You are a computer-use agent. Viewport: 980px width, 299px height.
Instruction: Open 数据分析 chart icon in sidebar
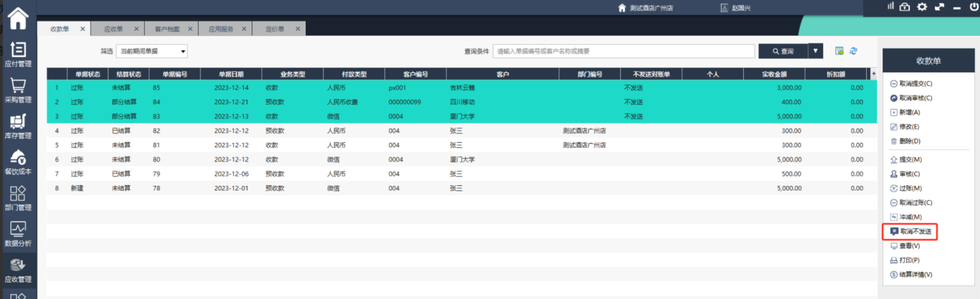(x=18, y=234)
